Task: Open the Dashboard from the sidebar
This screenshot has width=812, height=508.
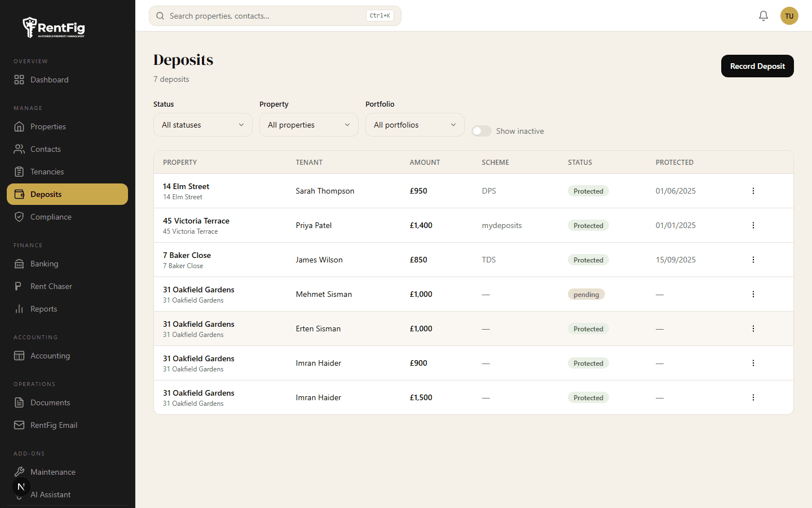Action: coord(49,79)
